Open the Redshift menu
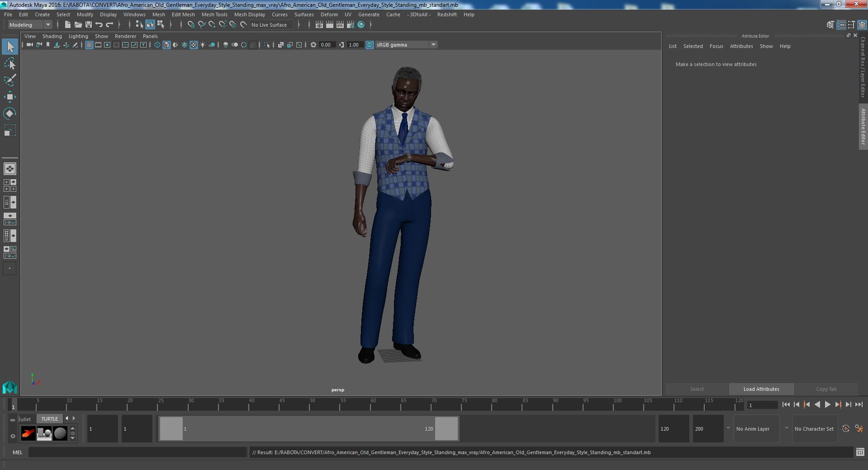Screen dimensions: 868x470 point(447,14)
